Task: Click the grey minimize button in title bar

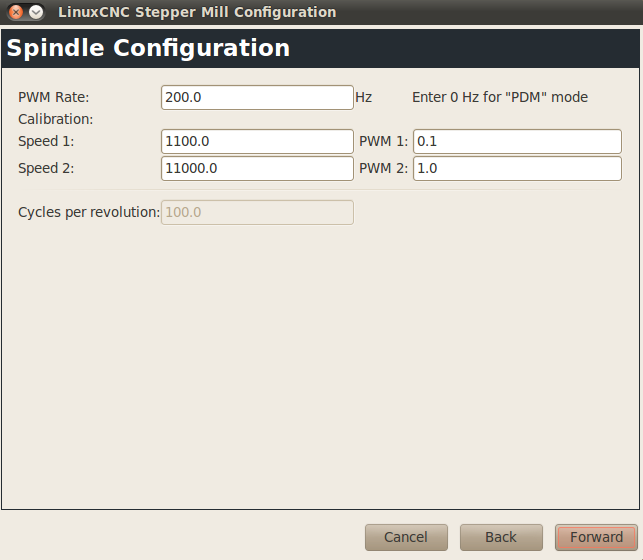Action: (x=36, y=12)
